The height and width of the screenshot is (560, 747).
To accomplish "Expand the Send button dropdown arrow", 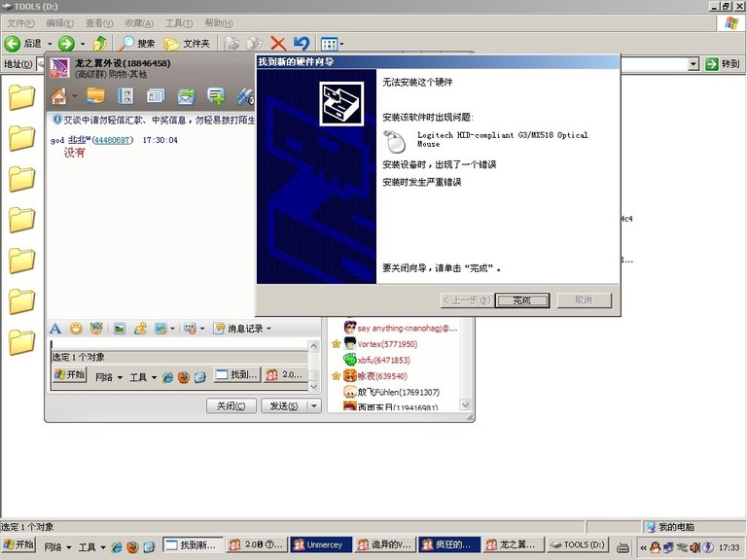I will (x=313, y=405).
